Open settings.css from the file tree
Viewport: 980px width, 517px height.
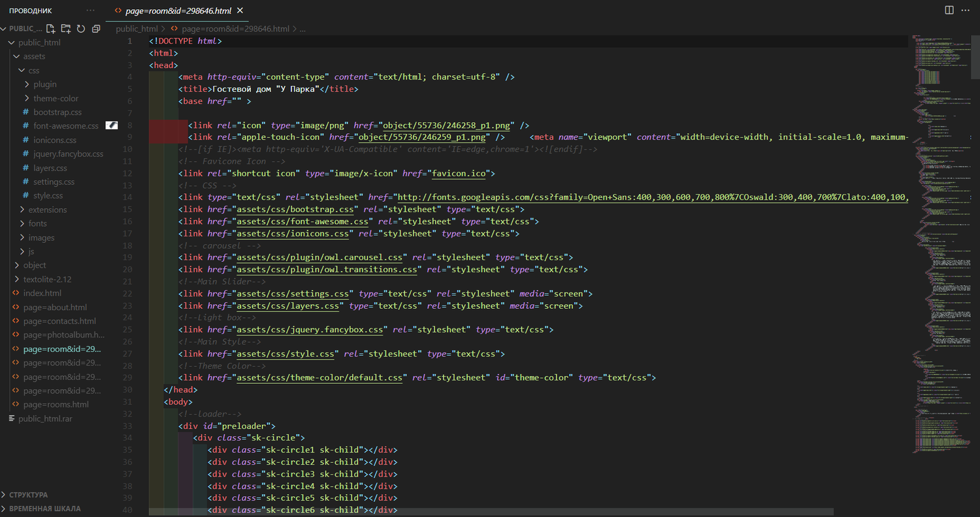click(x=54, y=181)
